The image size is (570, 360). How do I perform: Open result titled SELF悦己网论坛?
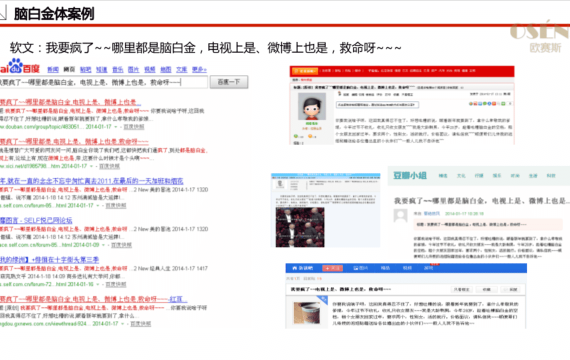click(x=36, y=220)
